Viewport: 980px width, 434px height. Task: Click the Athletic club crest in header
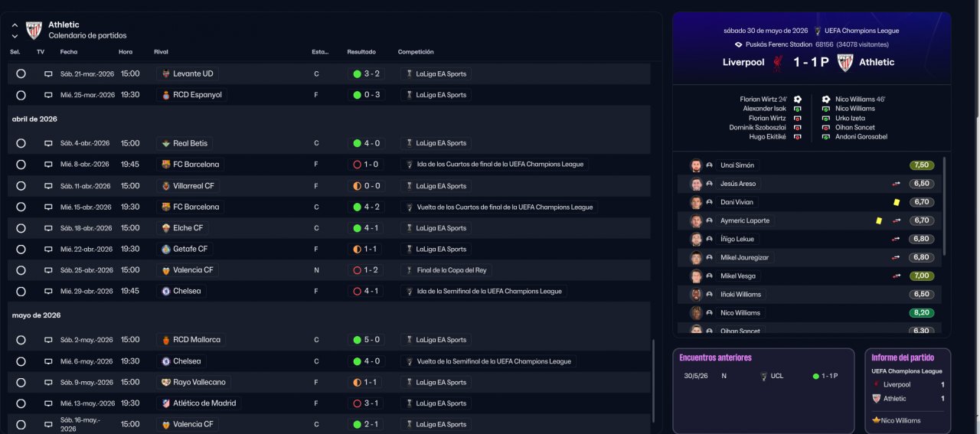point(34,30)
